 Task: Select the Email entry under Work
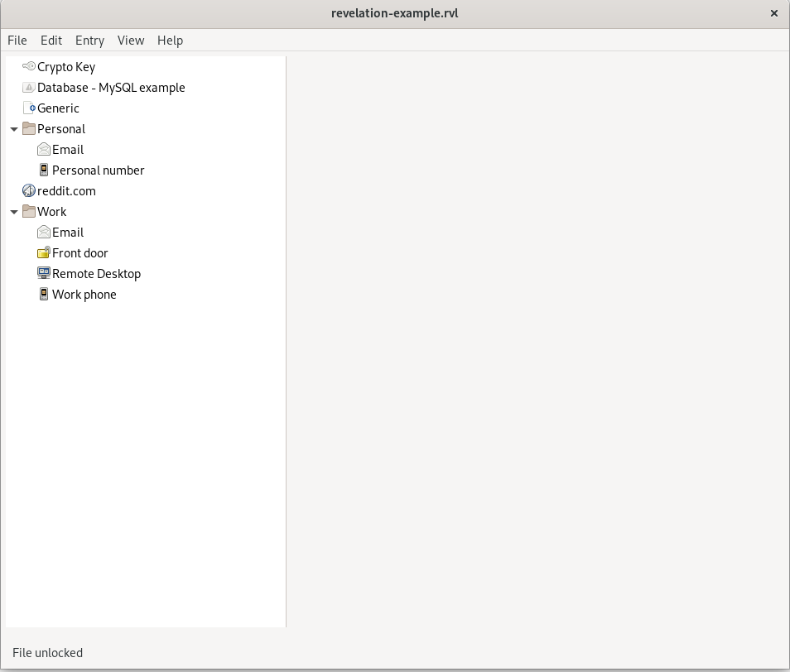point(68,232)
